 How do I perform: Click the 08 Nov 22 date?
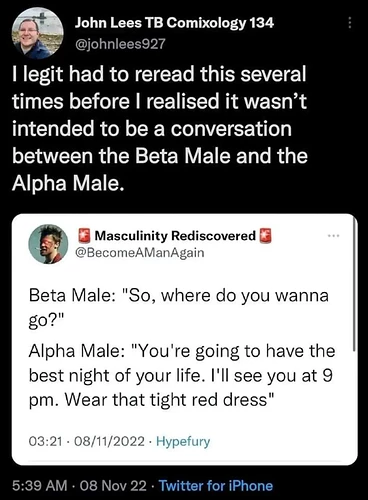tap(111, 485)
